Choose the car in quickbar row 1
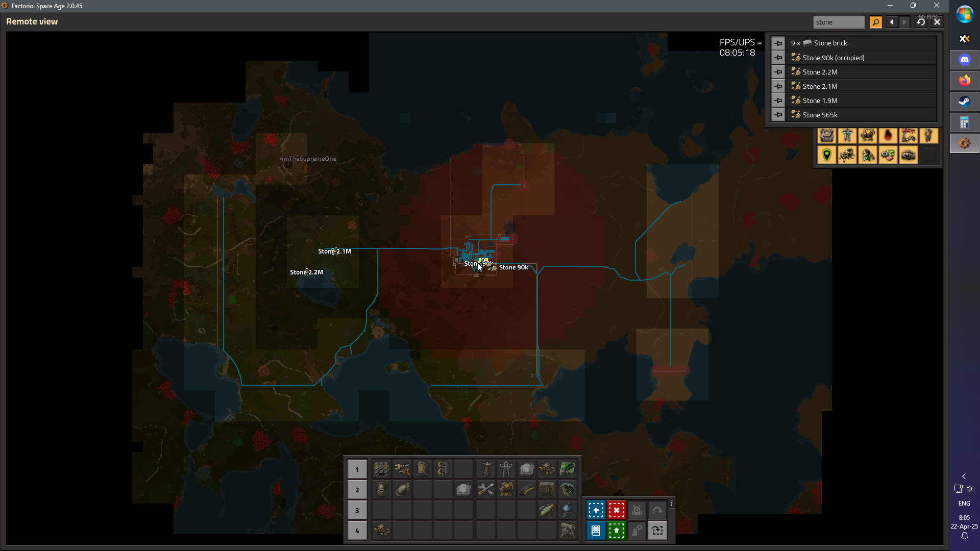The height and width of the screenshot is (551, 980). pos(547,469)
